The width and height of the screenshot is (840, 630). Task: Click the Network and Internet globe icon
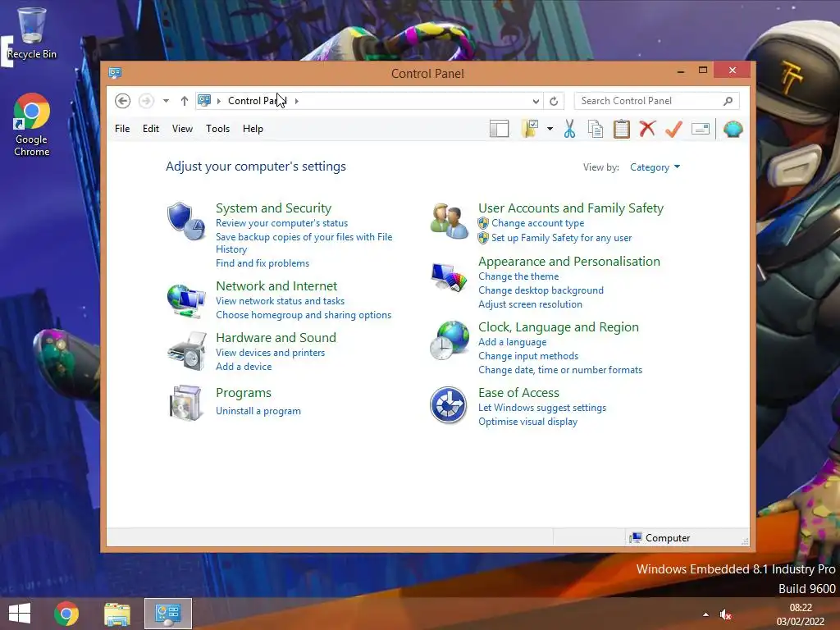coord(186,300)
